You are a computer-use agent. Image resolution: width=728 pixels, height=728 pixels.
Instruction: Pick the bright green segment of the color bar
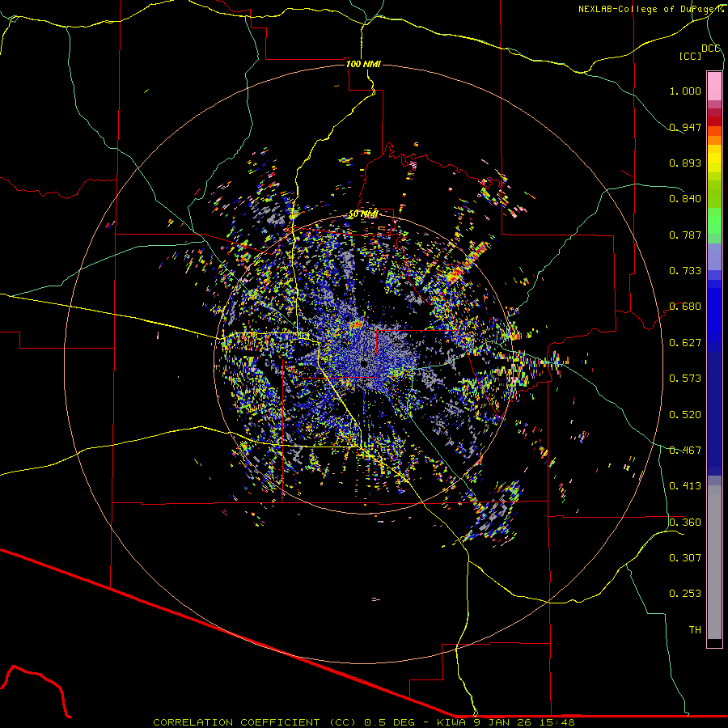tap(714, 221)
